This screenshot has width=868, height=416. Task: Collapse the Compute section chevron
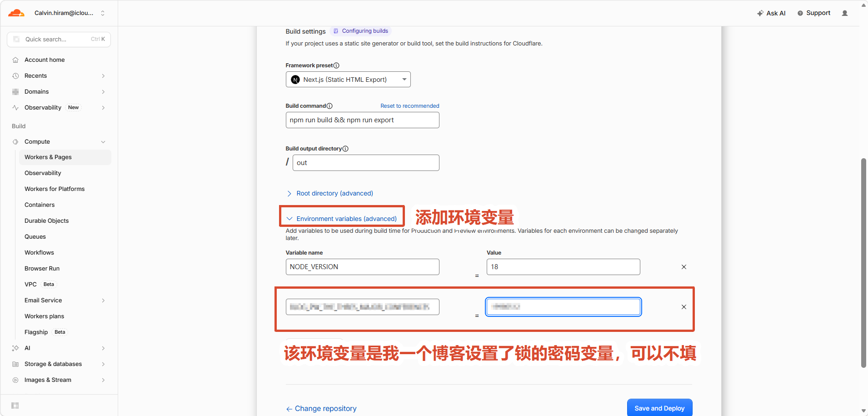coord(103,142)
